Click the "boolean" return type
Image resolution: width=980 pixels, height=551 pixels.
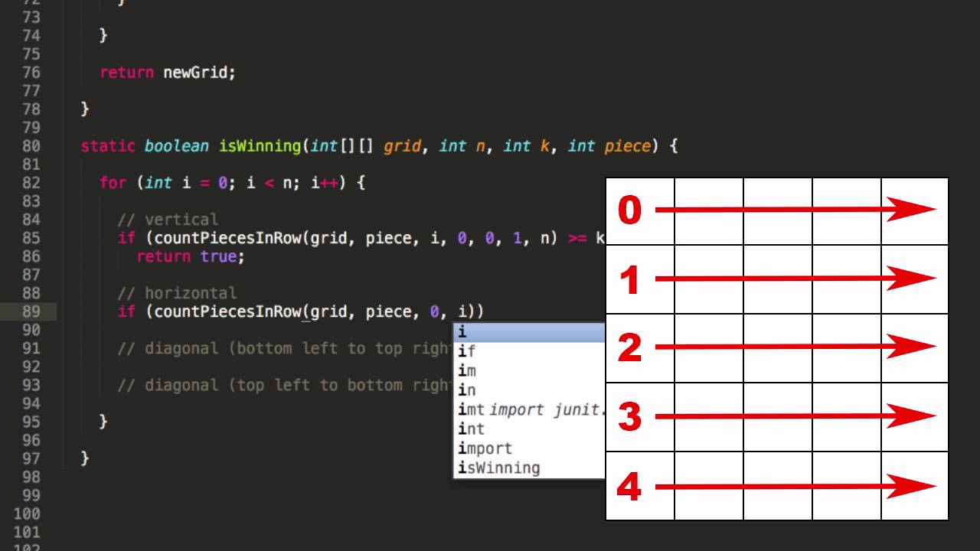click(x=177, y=145)
